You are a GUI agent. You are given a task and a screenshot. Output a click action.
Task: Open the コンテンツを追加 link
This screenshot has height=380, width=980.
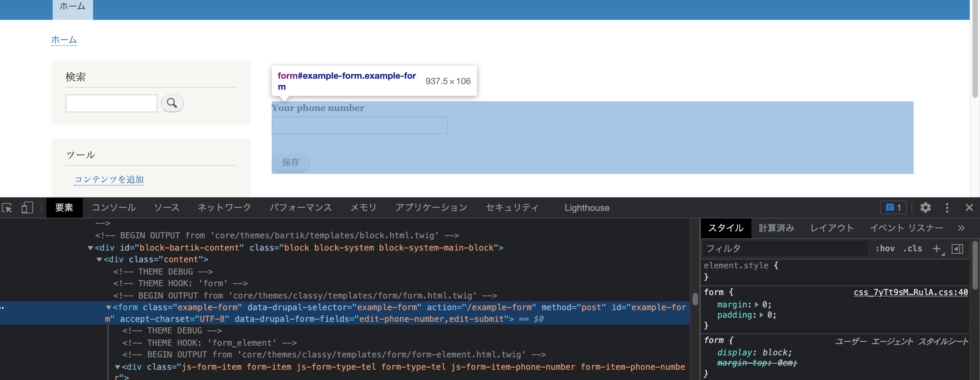coord(108,179)
